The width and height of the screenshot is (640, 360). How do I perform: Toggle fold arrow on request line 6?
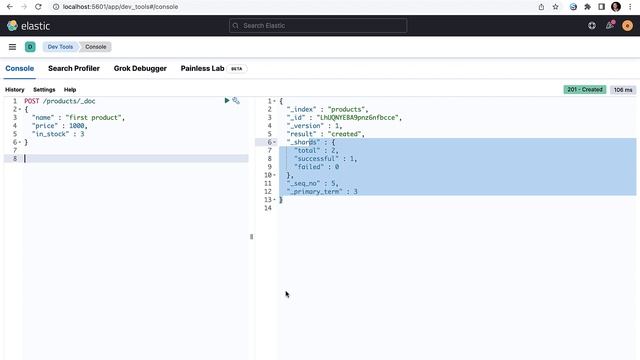pyautogui.click(x=20, y=142)
